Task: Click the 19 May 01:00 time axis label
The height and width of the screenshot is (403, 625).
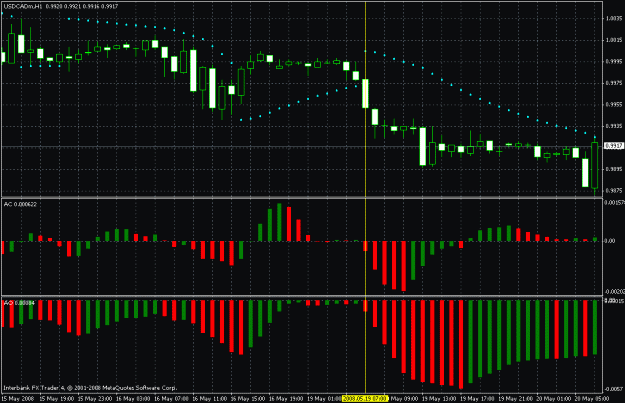Action: (x=324, y=399)
